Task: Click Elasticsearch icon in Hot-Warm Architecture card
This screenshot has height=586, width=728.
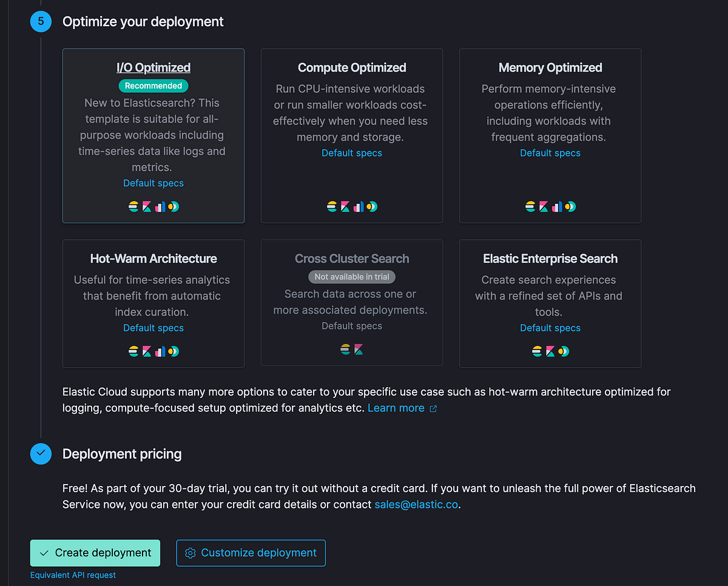Action: pyautogui.click(x=134, y=351)
